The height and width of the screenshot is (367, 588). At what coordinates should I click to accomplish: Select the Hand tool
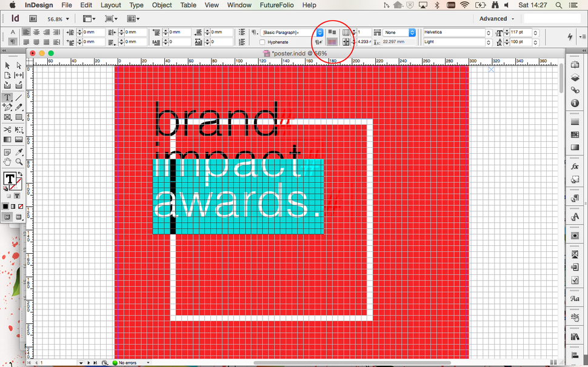pos(7,162)
